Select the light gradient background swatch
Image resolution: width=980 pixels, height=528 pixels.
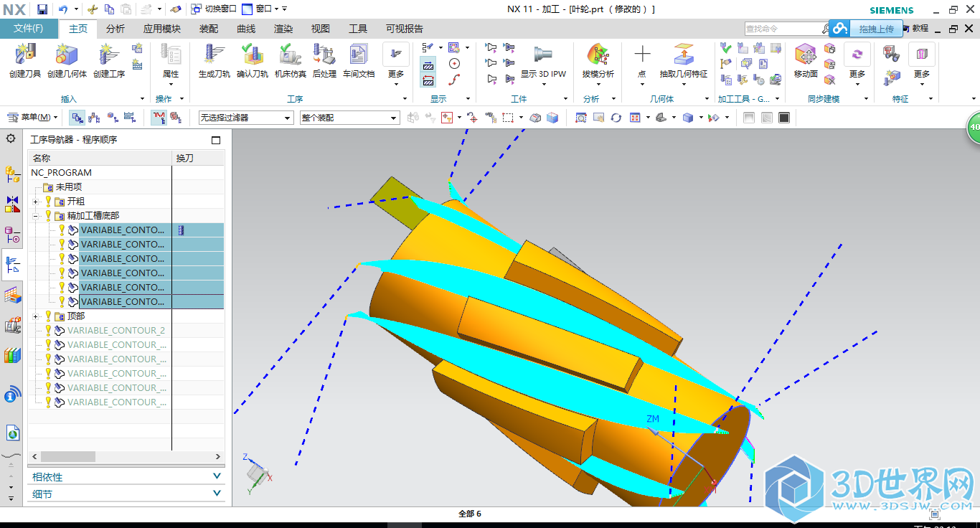[749, 118]
